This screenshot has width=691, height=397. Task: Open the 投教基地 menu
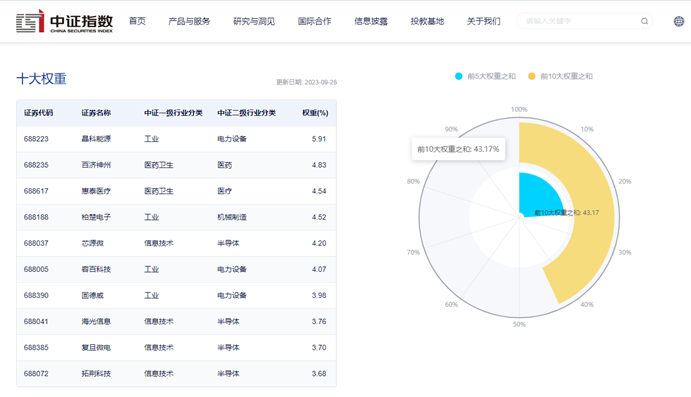[x=427, y=21]
